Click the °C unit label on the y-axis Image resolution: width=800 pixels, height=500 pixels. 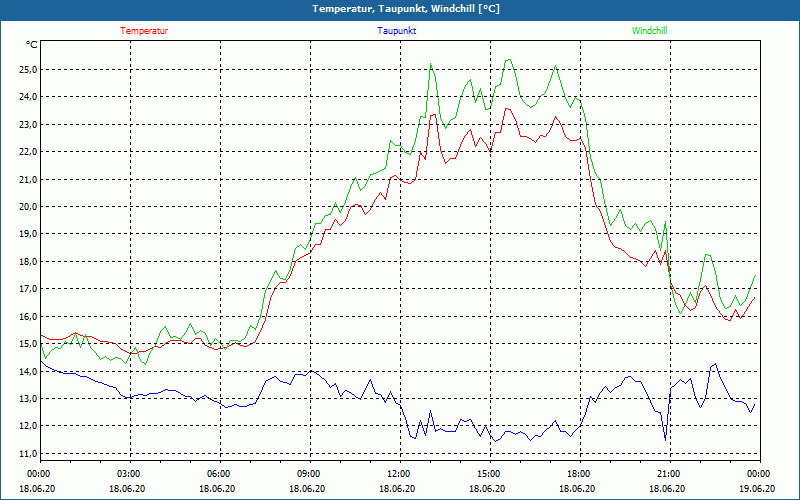[32, 45]
